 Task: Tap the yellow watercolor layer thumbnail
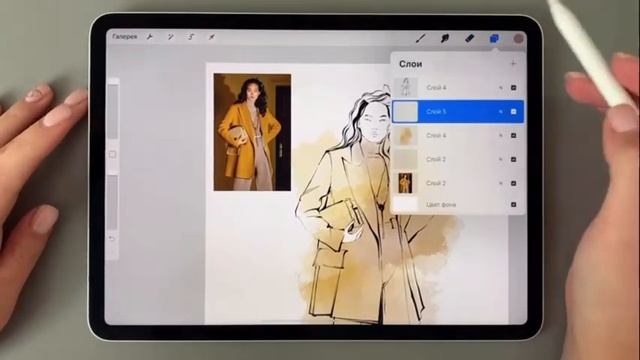coord(406,136)
